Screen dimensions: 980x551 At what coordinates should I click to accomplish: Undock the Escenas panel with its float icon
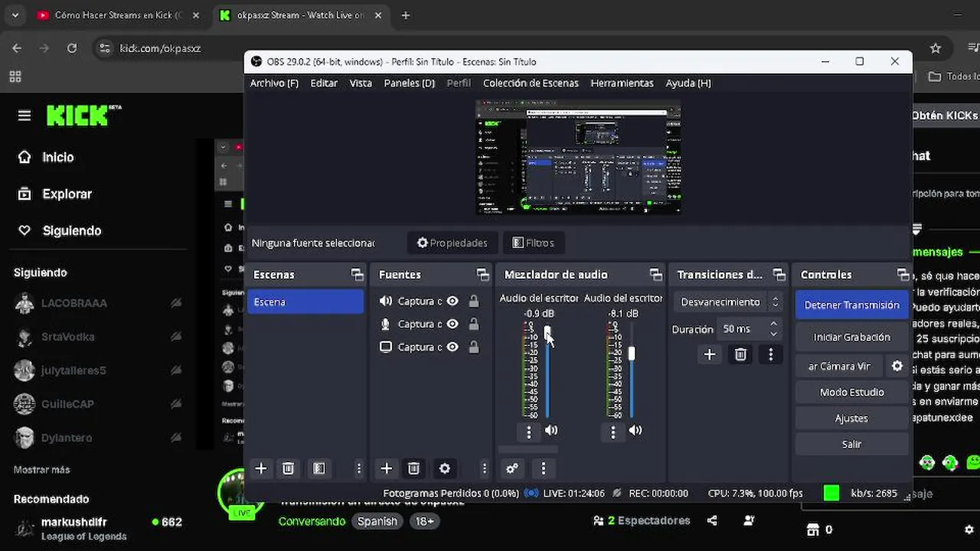tap(357, 274)
